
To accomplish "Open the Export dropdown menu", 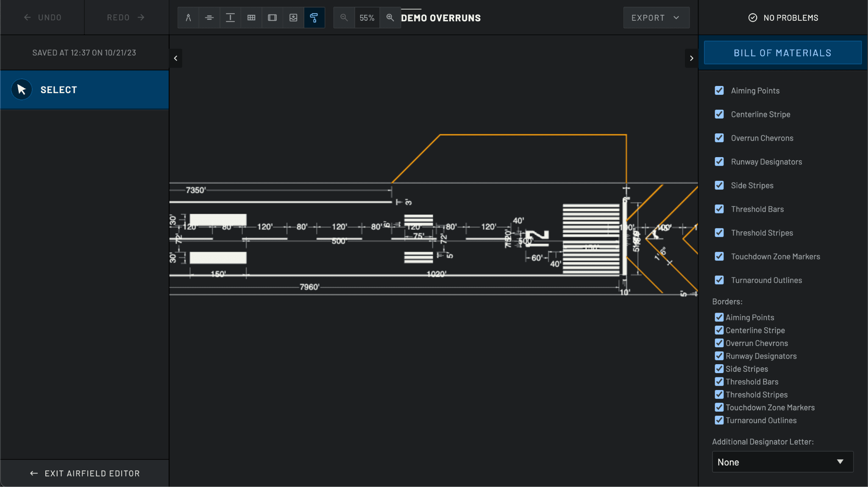I will tap(656, 18).
